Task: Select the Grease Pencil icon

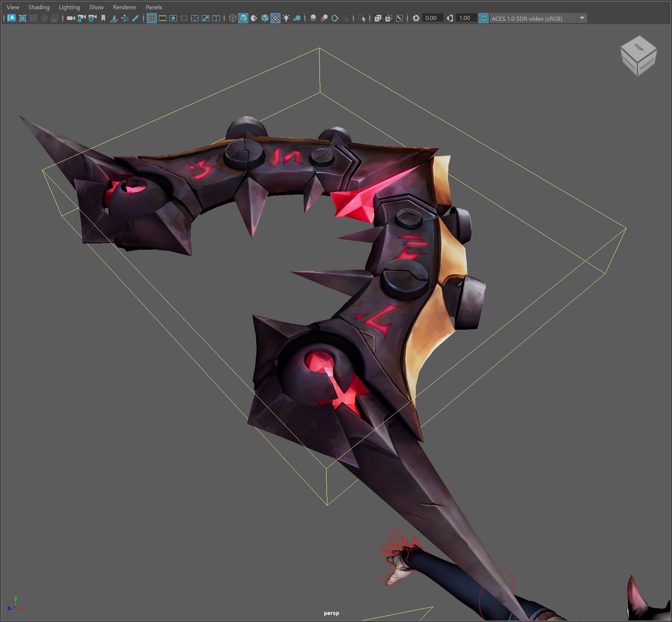Action: coord(136,18)
